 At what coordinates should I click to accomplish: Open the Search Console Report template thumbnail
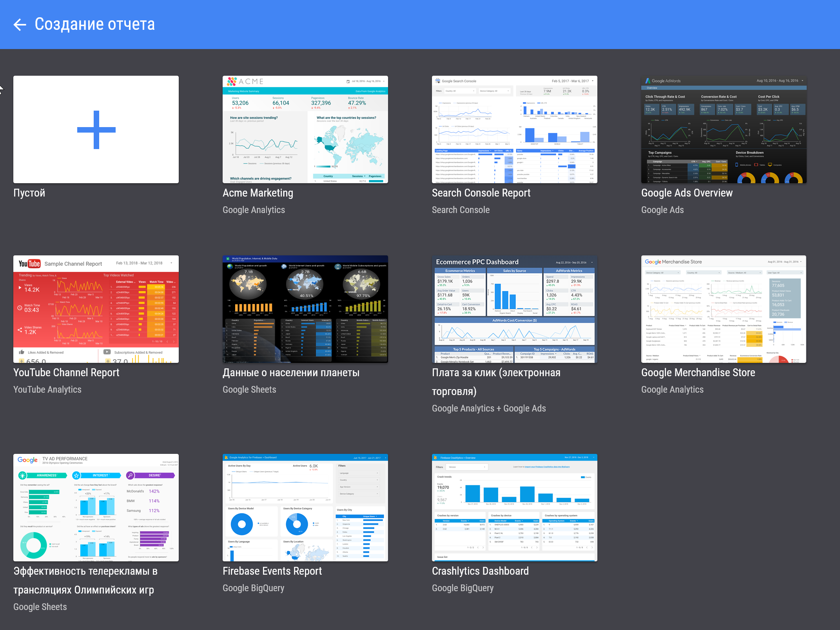(514, 129)
